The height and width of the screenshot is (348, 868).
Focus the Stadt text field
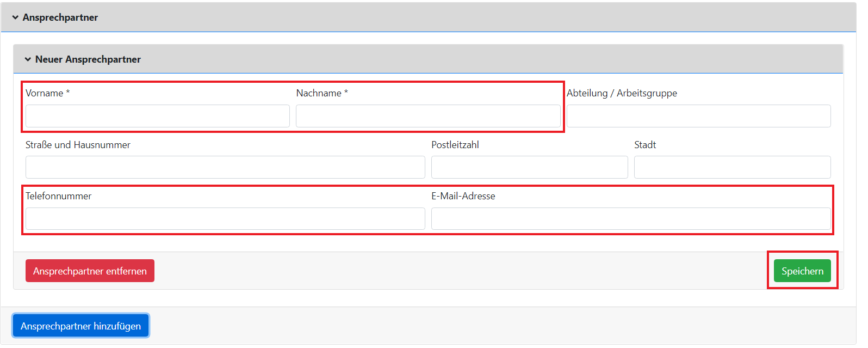tap(732, 167)
